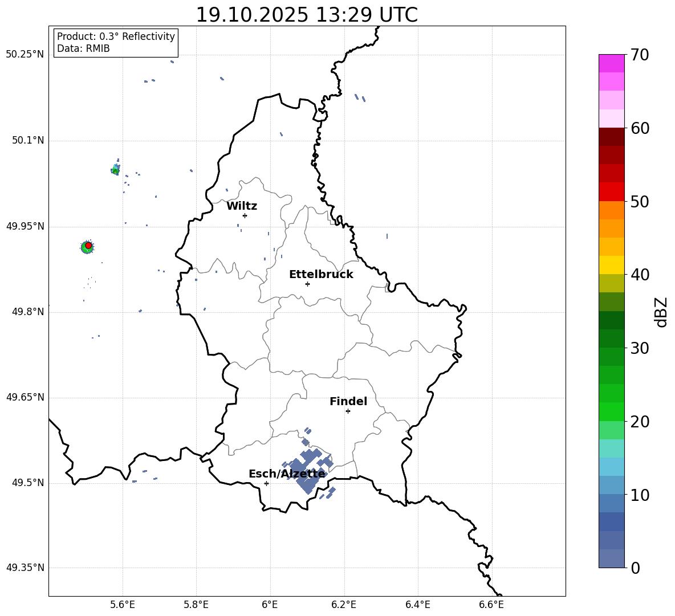Screen dimensions: 675x616
Task: Click the 6.2°E longitude label
Action: 344,605
